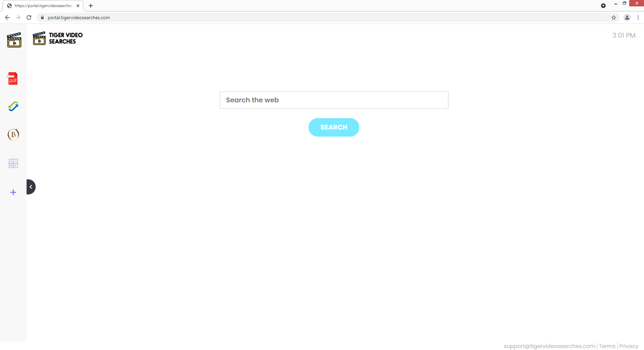This screenshot has width=644, height=350.
Task: Click the 3:01 PM clock text
Action: (x=624, y=35)
